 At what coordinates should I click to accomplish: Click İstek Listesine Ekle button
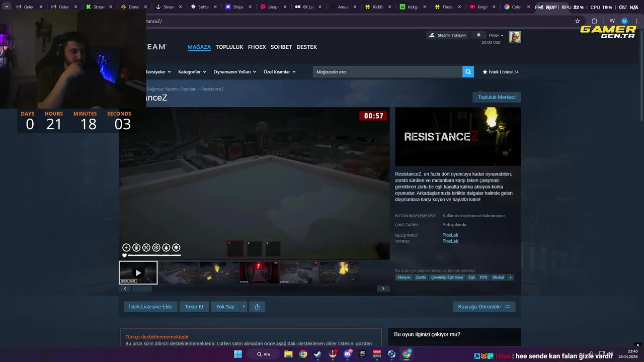[150, 307]
